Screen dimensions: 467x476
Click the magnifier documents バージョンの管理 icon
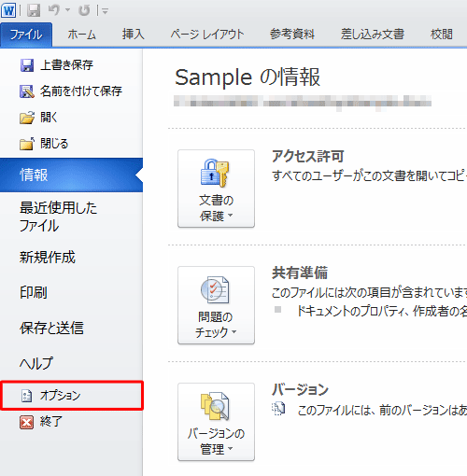click(x=215, y=406)
